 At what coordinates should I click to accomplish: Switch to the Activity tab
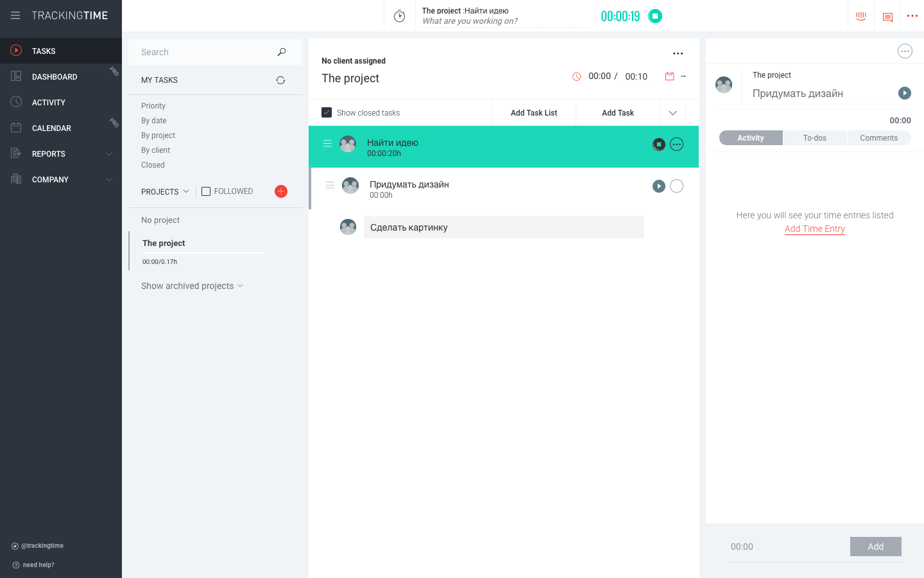point(751,138)
